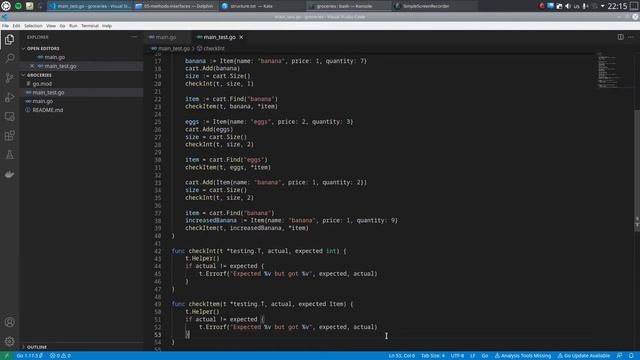Open editor more actions ellipsis
640x360 pixels.
coord(631,37)
